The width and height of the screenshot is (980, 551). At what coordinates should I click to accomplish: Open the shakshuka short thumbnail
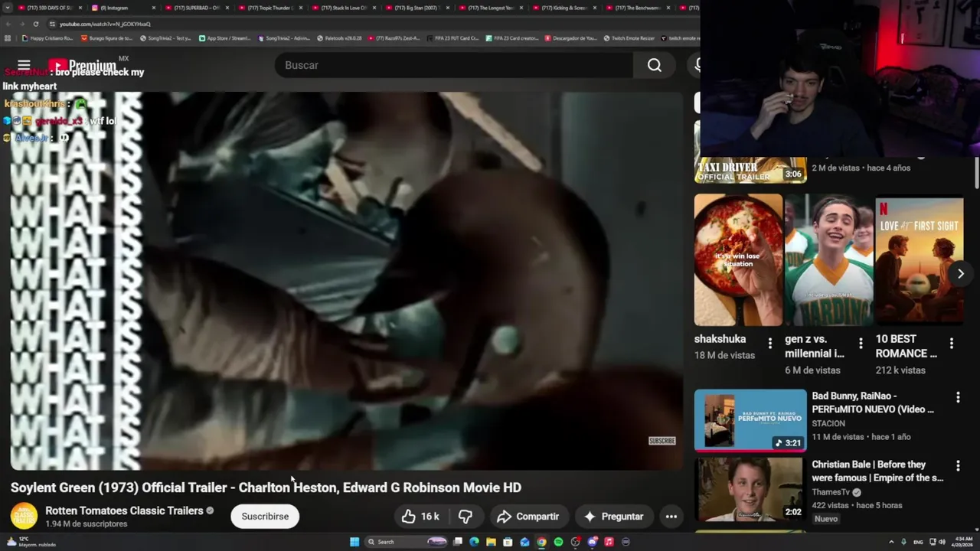(738, 260)
